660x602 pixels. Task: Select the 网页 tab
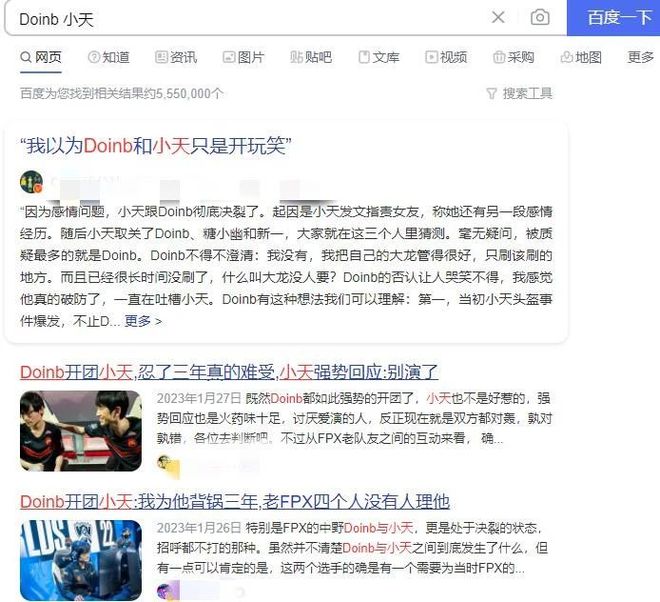[41, 57]
